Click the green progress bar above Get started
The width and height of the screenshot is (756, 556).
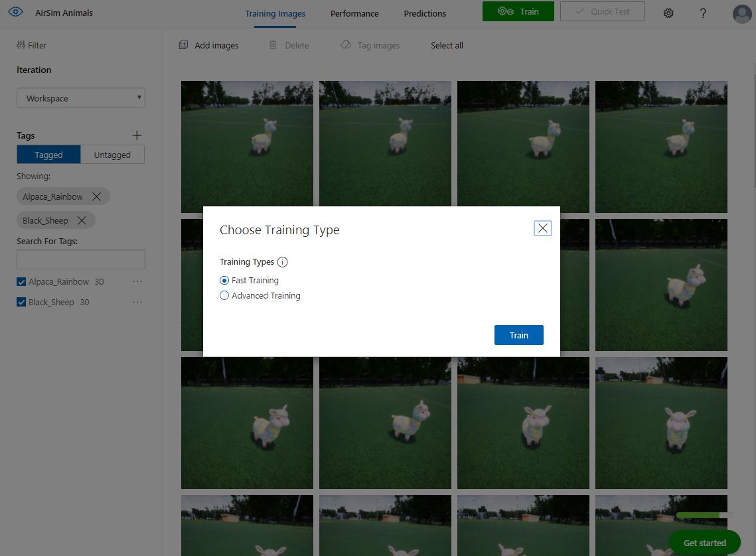tap(704, 516)
